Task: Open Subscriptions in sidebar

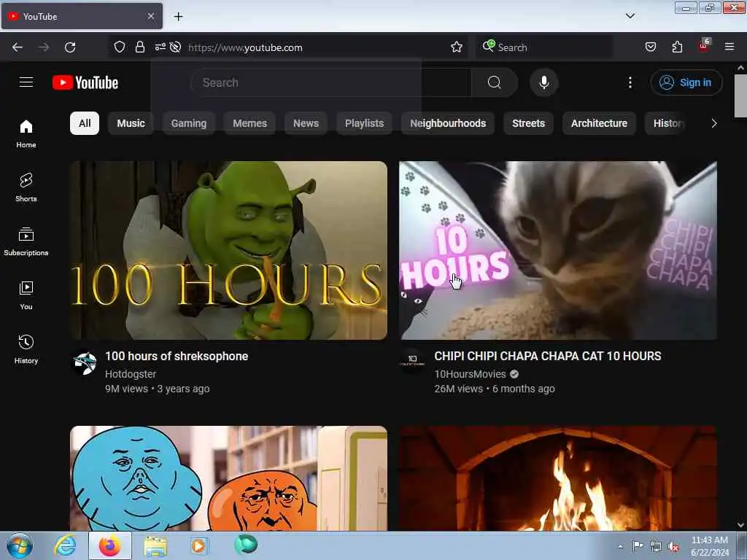Action: (x=26, y=241)
